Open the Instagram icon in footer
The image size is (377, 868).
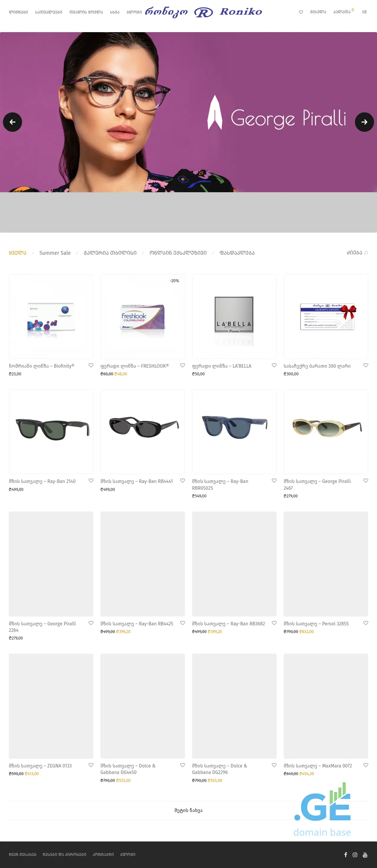point(355,854)
